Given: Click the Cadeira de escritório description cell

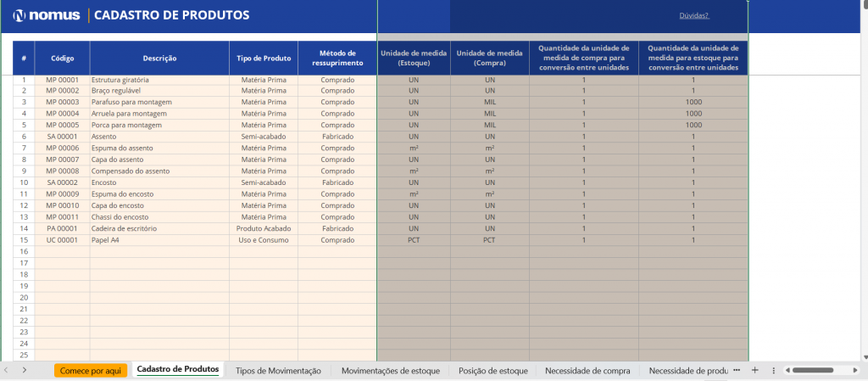Looking at the screenshot, I should click(159, 228).
